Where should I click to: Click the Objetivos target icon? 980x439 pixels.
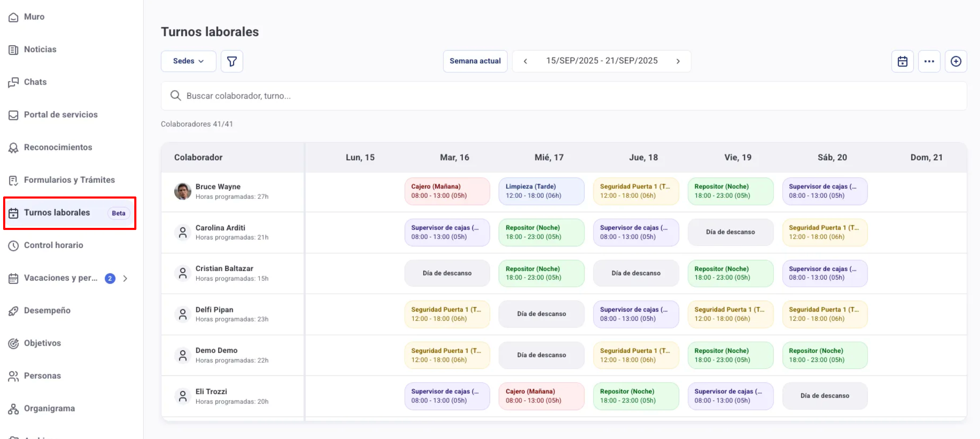tap(13, 343)
